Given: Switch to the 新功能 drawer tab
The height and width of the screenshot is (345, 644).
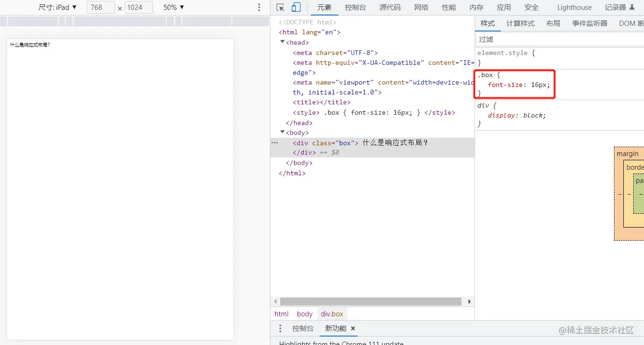Looking at the screenshot, I should click(x=336, y=329).
